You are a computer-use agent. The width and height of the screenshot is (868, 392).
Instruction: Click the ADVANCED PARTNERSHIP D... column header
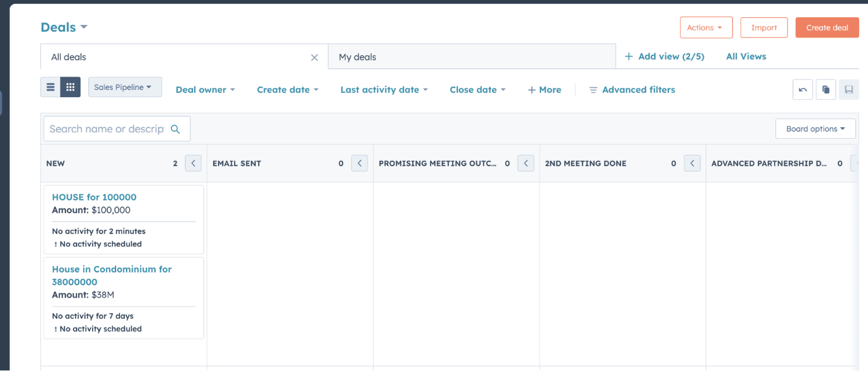click(x=769, y=163)
